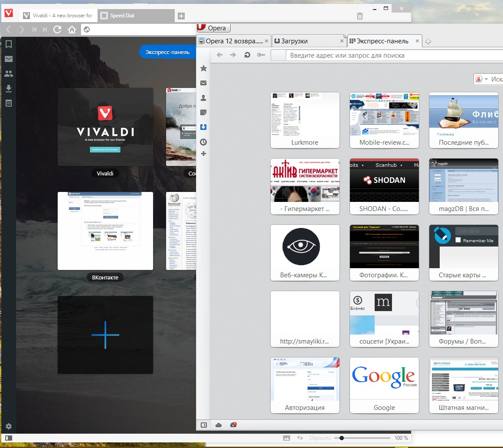Click Vivaldi rewind navigation button
The width and height of the screenshot is (503, 448).
34,29
